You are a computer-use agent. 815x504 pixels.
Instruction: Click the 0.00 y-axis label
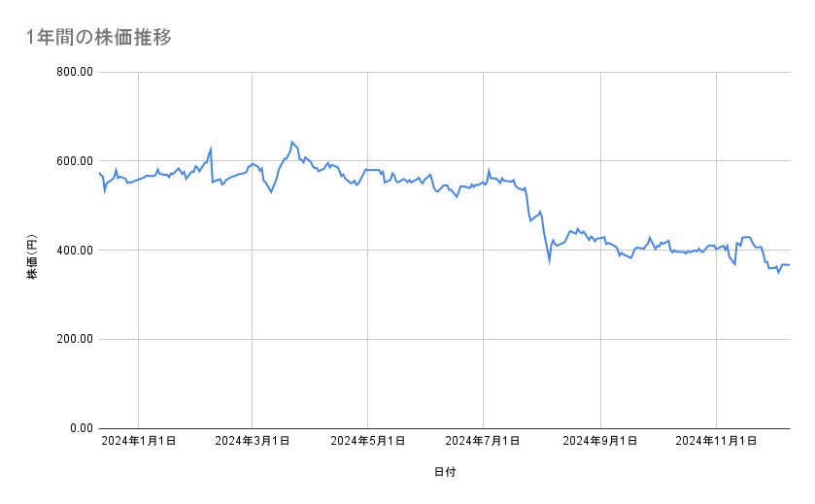coord(79,428)
